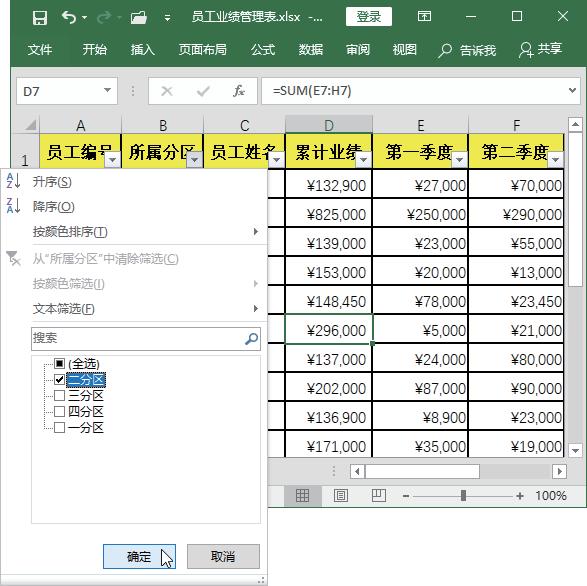Open filter dropdown for 员工编号 column

click(x=112, y=161)
